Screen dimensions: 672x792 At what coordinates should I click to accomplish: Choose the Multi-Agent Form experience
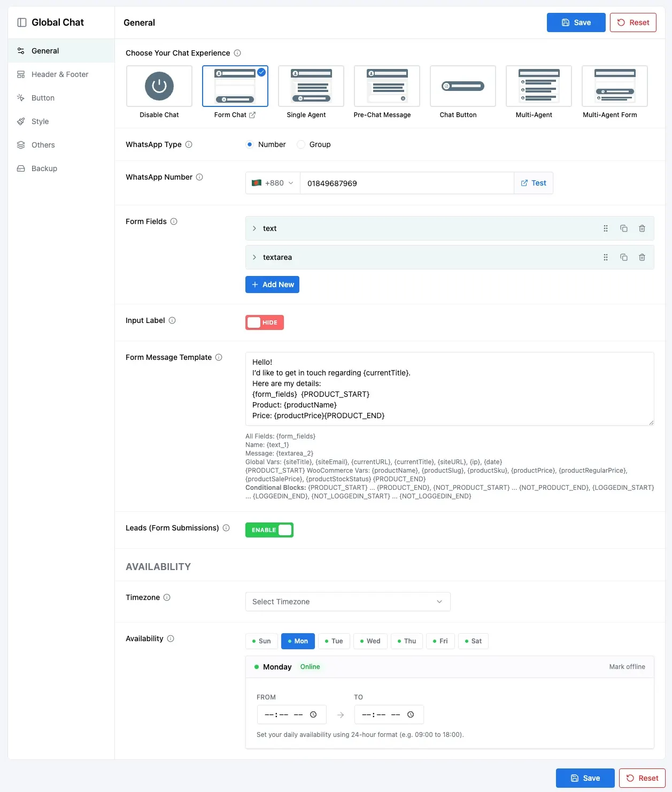click(x=615, y=86)
